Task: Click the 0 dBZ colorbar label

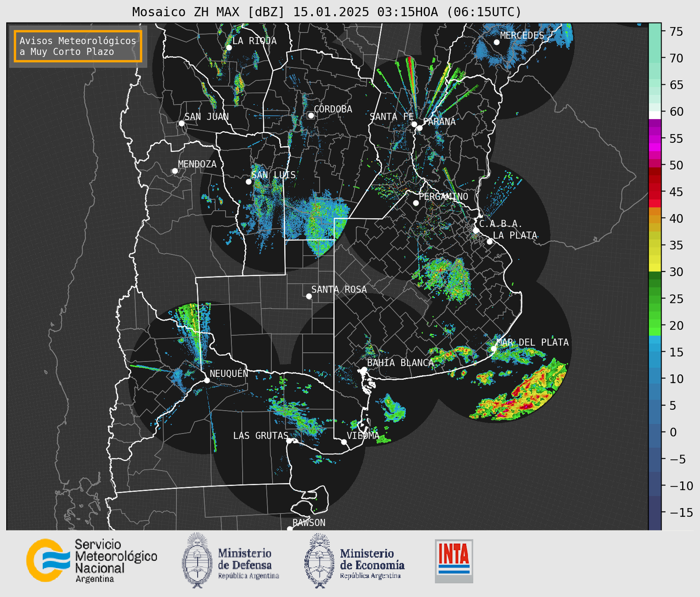Action: (673, 432)
